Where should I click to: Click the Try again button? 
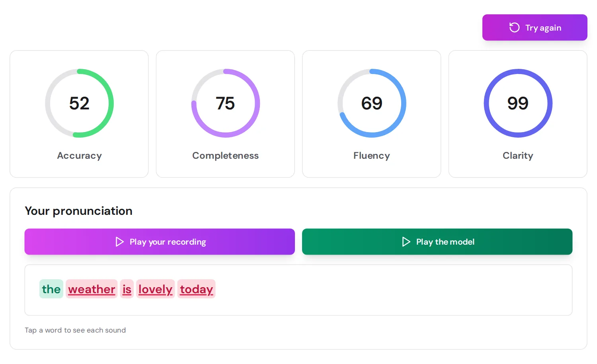[535, 27]
